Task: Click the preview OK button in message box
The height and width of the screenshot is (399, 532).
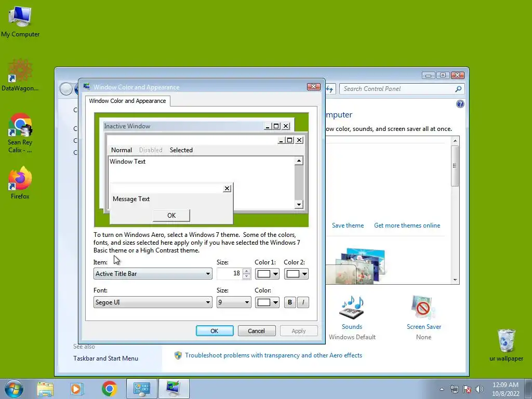Action: pyautogui.click(x=171, y=216)
